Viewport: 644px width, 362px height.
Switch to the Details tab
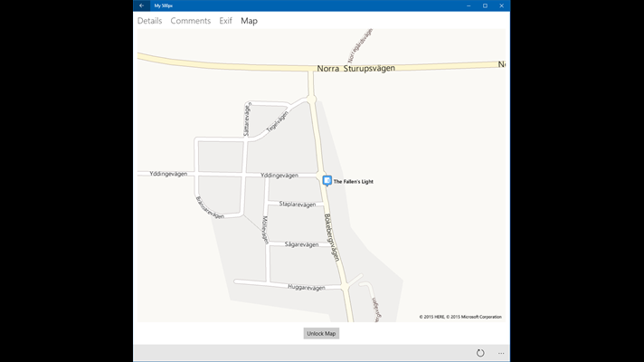tap(149, 21)
